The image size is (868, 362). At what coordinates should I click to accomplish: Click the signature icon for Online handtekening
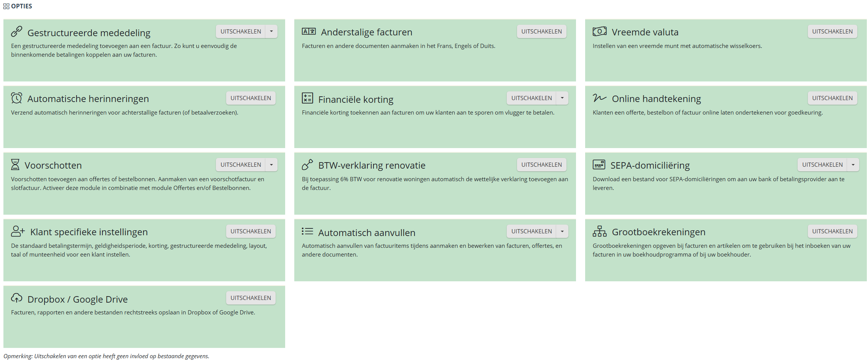click(600, 98)
